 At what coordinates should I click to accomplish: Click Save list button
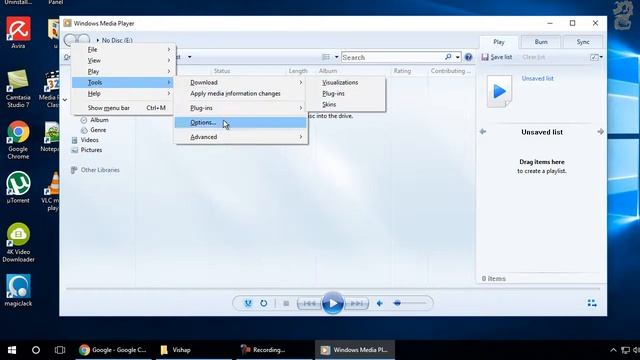coord(496,57)
